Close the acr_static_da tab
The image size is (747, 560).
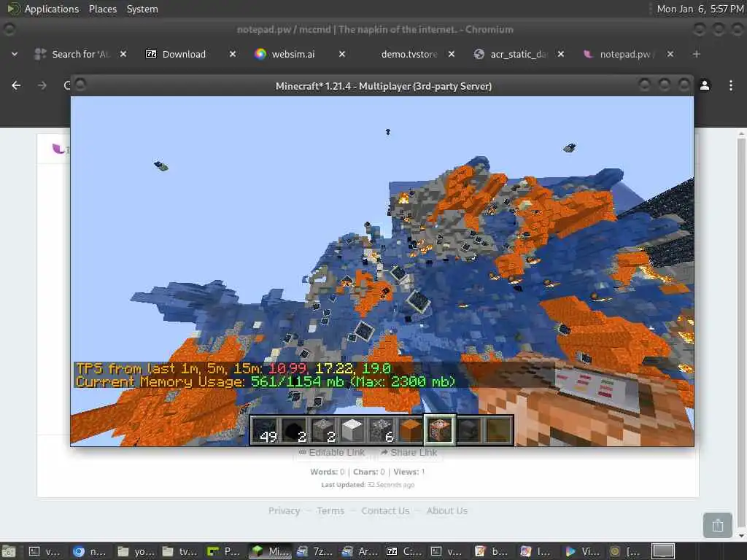coord(561,54)
